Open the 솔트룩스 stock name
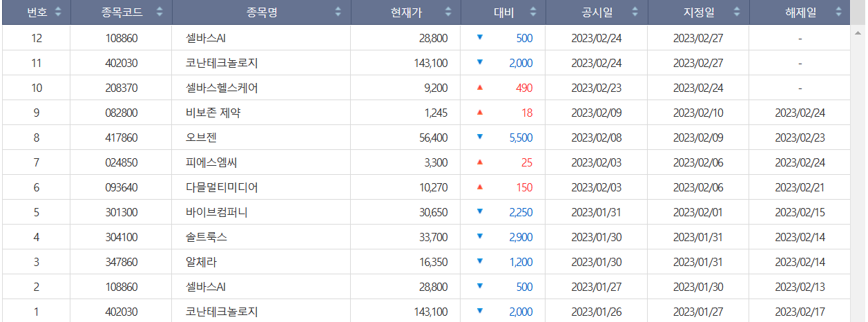The width and height of the screenshot is (868, 322). (206, 237)
